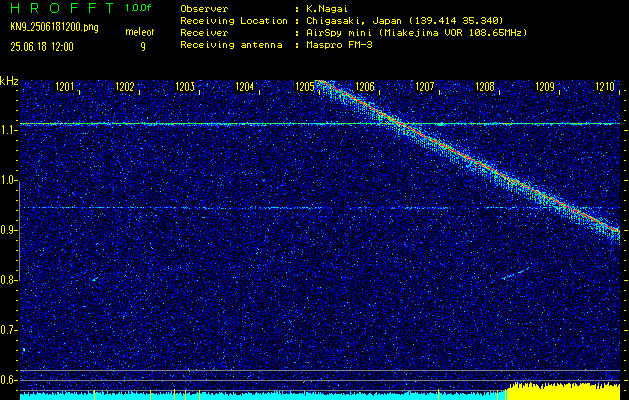Screen dimensions: 629x400
Task: Click time marker 1208
Action: tap(485, 87)
